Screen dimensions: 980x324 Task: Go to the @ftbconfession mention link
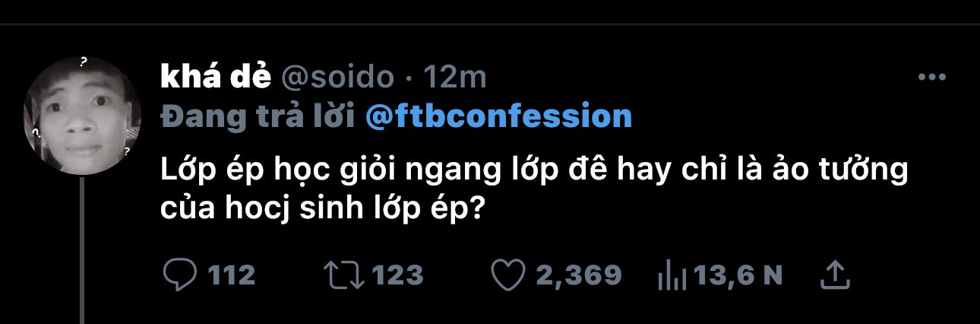(498, 116)
